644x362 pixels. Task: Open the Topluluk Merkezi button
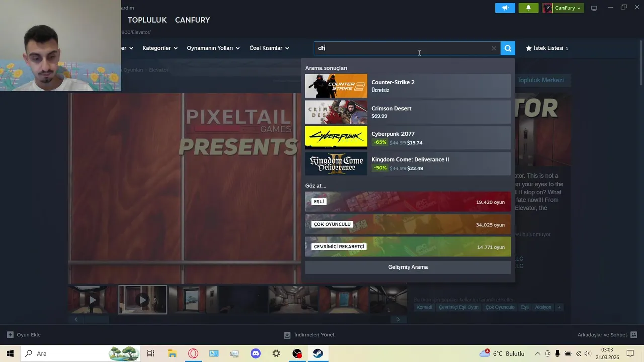(540, 80)
